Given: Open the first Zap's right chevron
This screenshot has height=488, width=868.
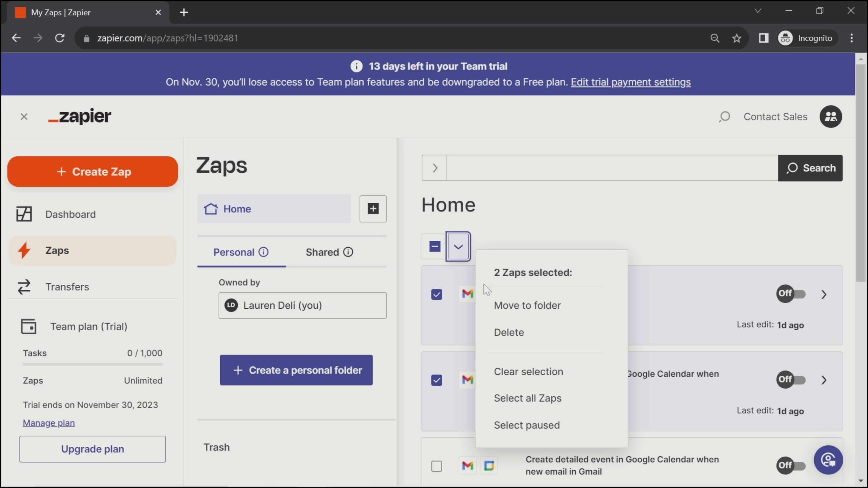Looking at the screenshot, I should pyautogui.click(x=824, y=295).
